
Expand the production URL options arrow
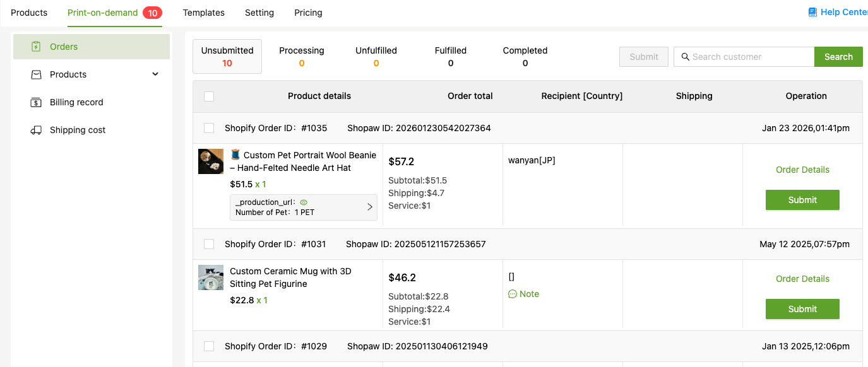[x=370, y=207]
